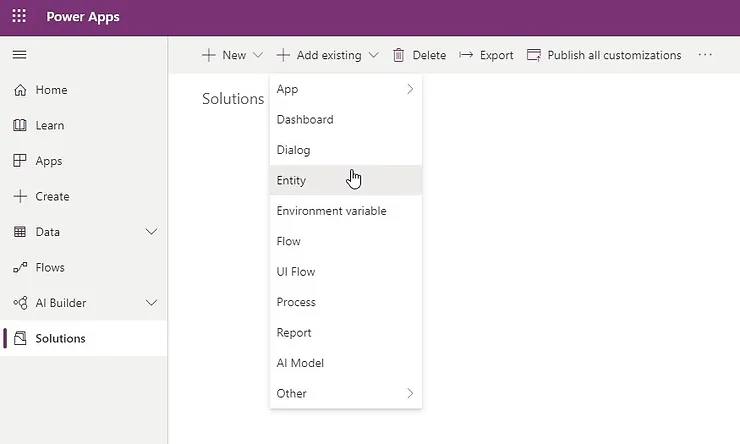Click the Data table icon
Screen dimensions: 740x444
20,232
